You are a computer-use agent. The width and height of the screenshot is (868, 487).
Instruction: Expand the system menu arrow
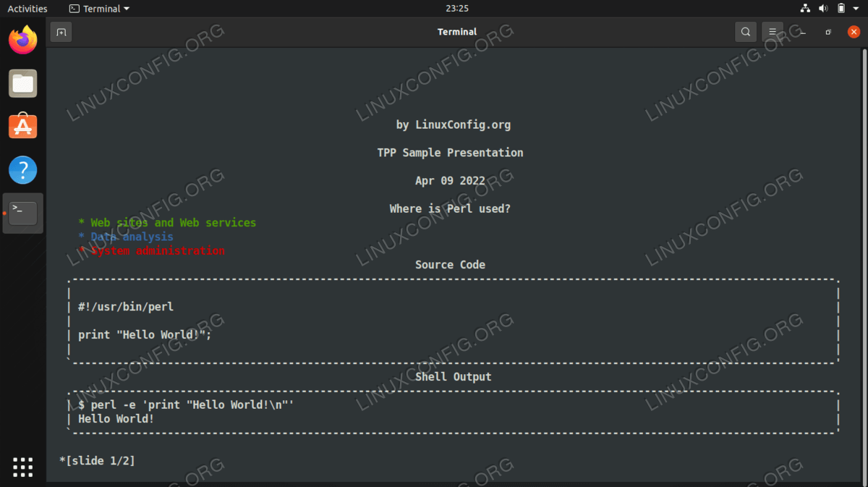coord(856,9)
